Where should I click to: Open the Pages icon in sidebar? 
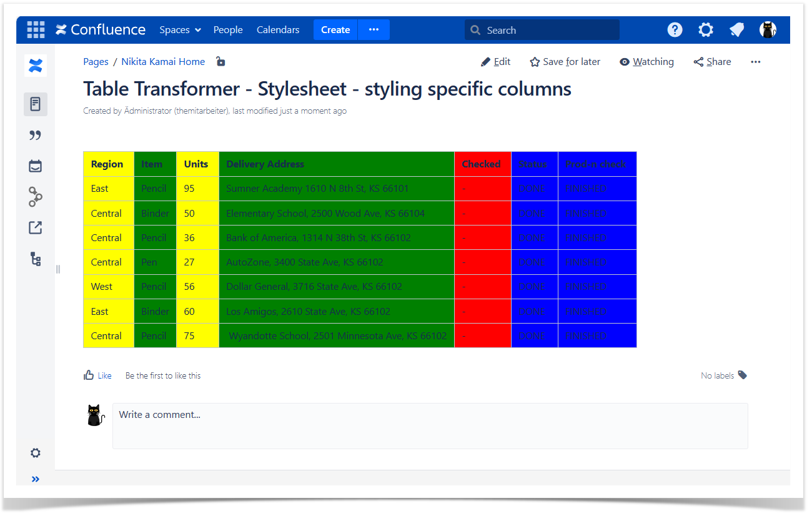(x=36, y=104)
